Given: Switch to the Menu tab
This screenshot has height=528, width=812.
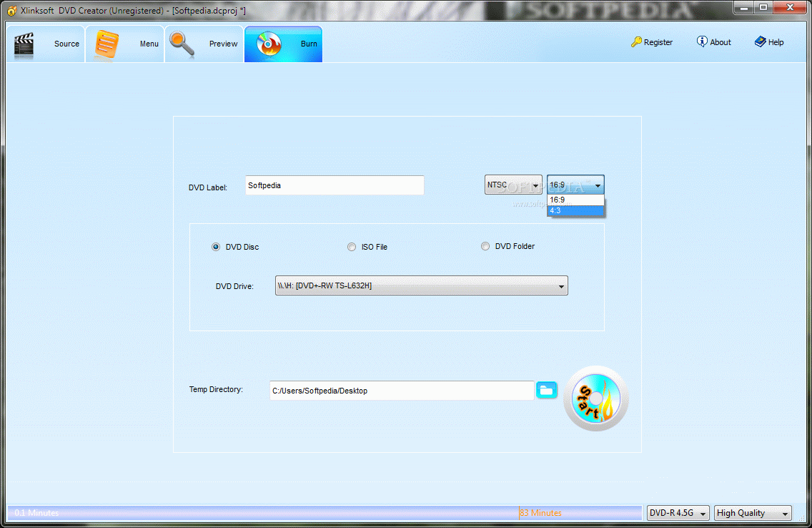Looking at the screenshot, I should click(125, 44).
